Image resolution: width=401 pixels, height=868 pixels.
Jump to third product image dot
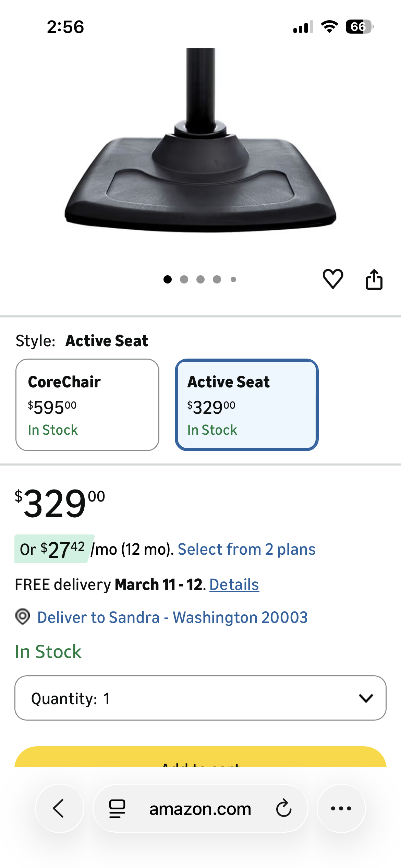point(200,279)
